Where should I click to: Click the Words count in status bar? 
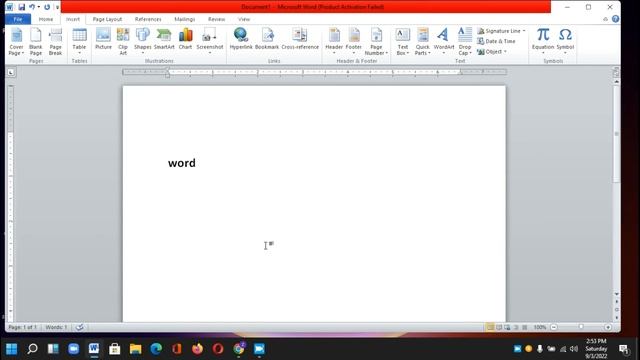tap(56, 327)
